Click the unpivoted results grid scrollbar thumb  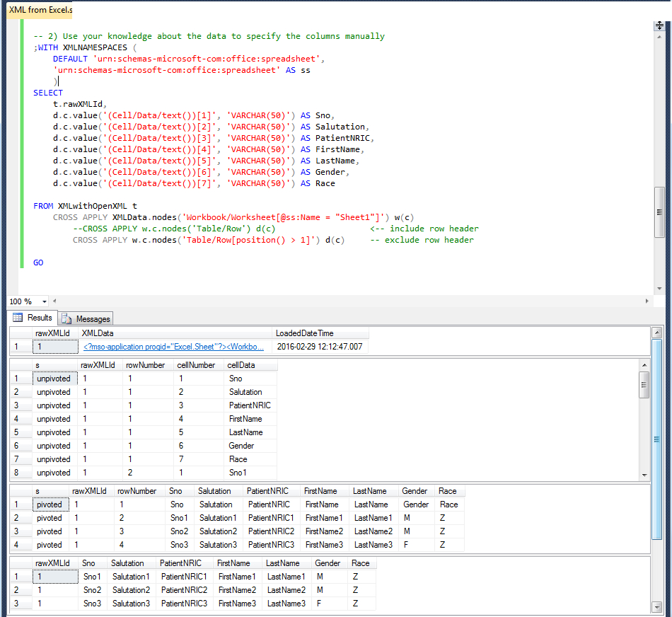(x=644, y=385)
